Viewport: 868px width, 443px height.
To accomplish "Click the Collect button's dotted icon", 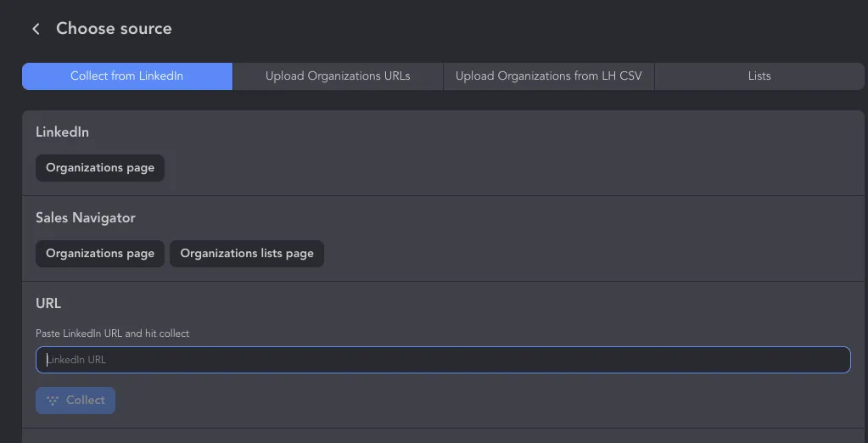I will pos(53,401).
